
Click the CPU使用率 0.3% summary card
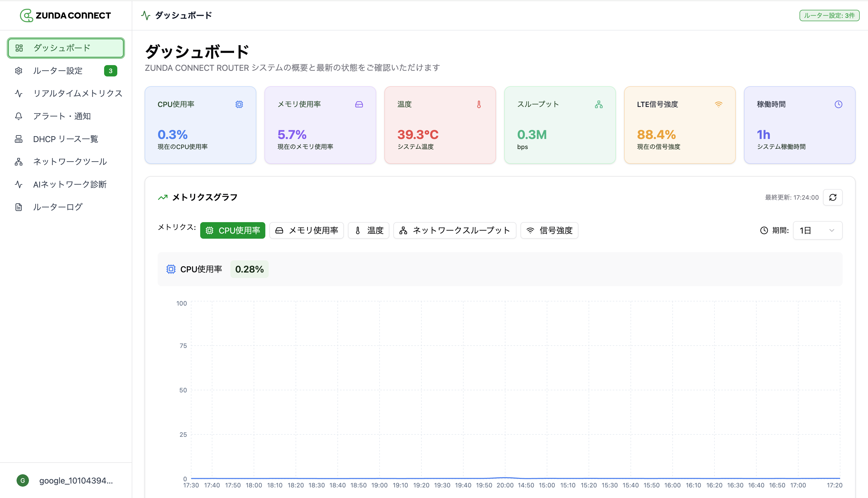click(x=200, y=125)
